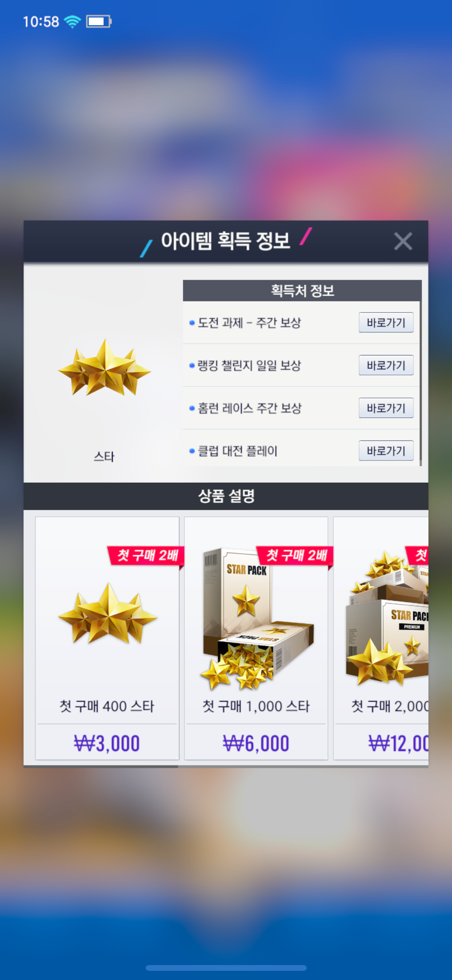Tap 바로가기 for 랭킹 챌린지 일일 보상
The image size is (452, 980).
(x=386, y=365)
